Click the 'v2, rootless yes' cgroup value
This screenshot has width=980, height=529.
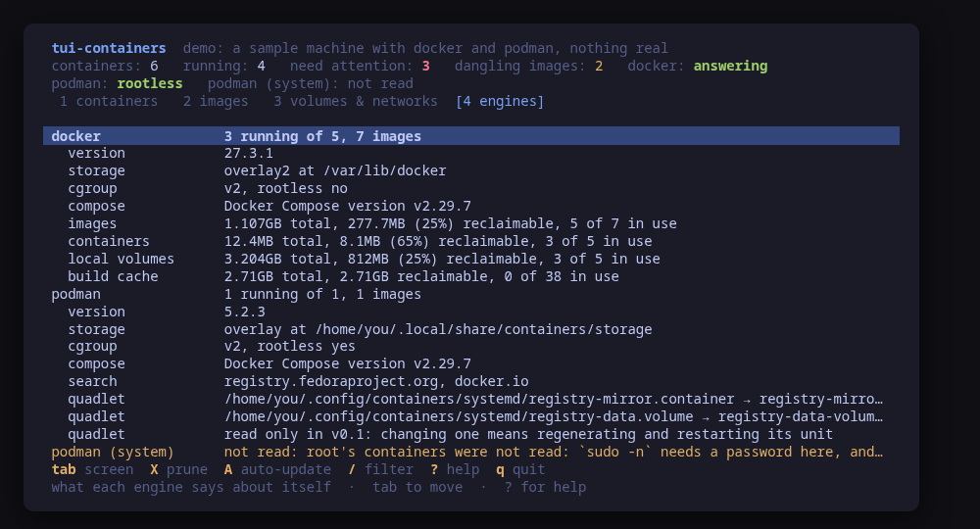coord(290,346)
